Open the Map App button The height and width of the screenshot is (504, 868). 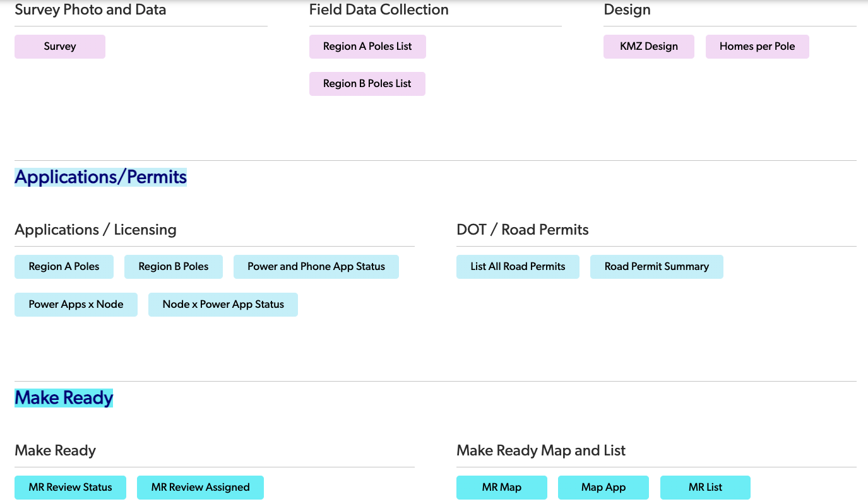603,488
